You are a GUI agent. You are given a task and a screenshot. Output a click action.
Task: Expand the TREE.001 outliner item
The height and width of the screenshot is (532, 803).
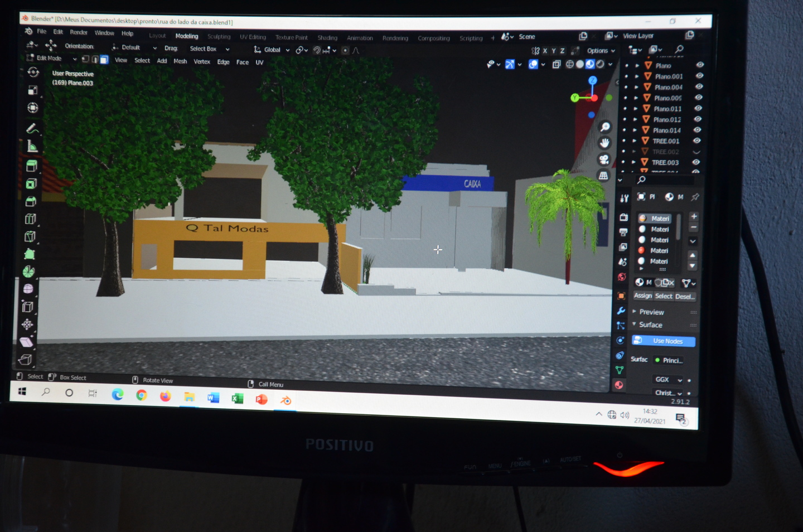tap(635, 141)
